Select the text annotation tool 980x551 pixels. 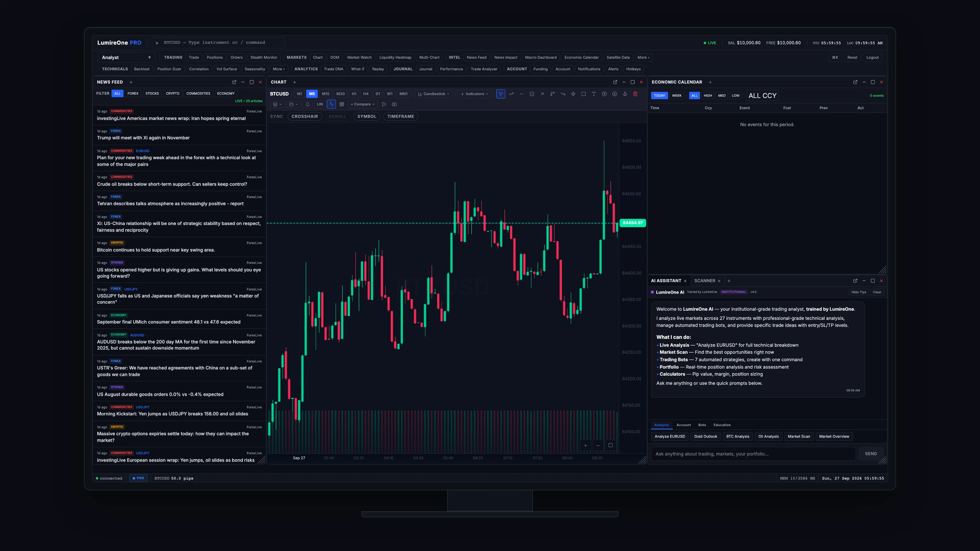point(594,94)
